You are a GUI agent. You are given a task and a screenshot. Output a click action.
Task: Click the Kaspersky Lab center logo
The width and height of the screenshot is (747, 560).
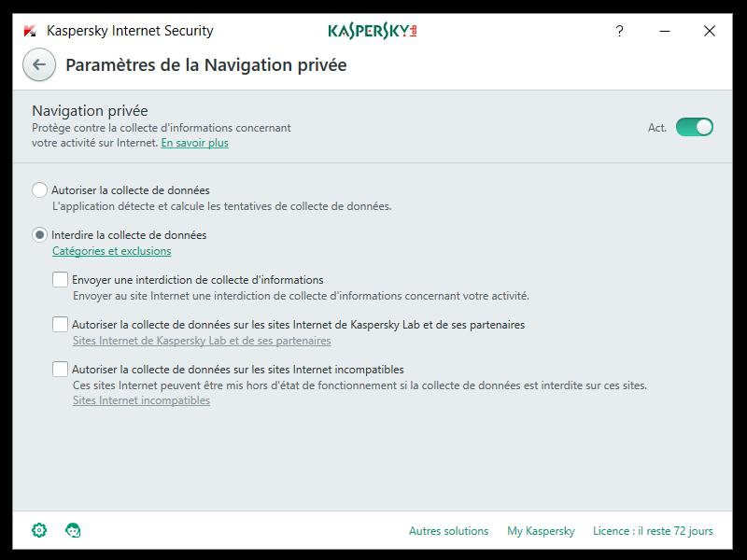373,31
